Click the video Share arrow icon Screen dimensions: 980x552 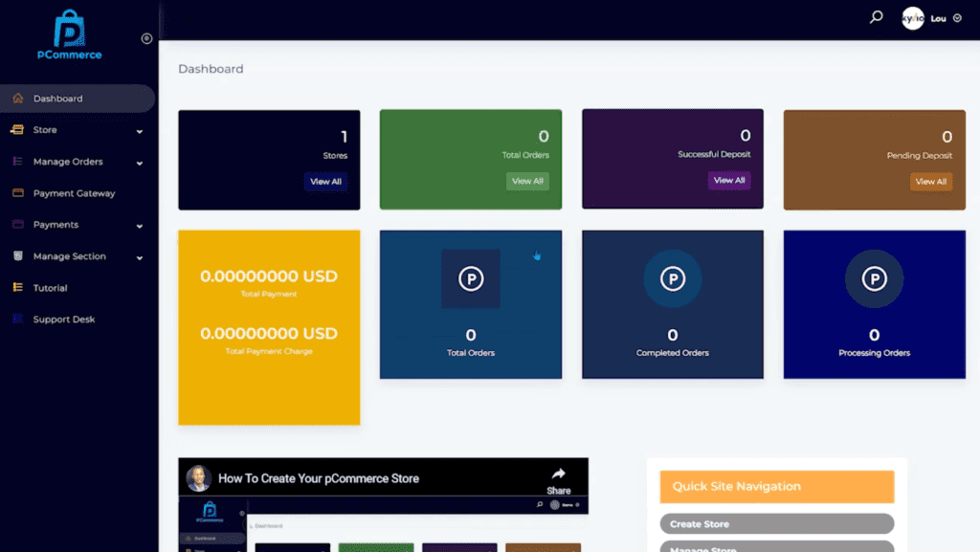point(559,474)
